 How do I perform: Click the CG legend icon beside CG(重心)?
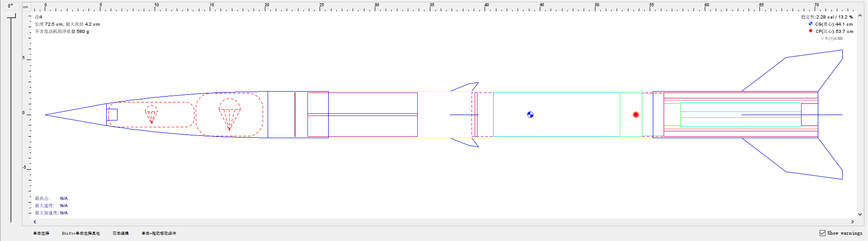click(x=811, y=24)
